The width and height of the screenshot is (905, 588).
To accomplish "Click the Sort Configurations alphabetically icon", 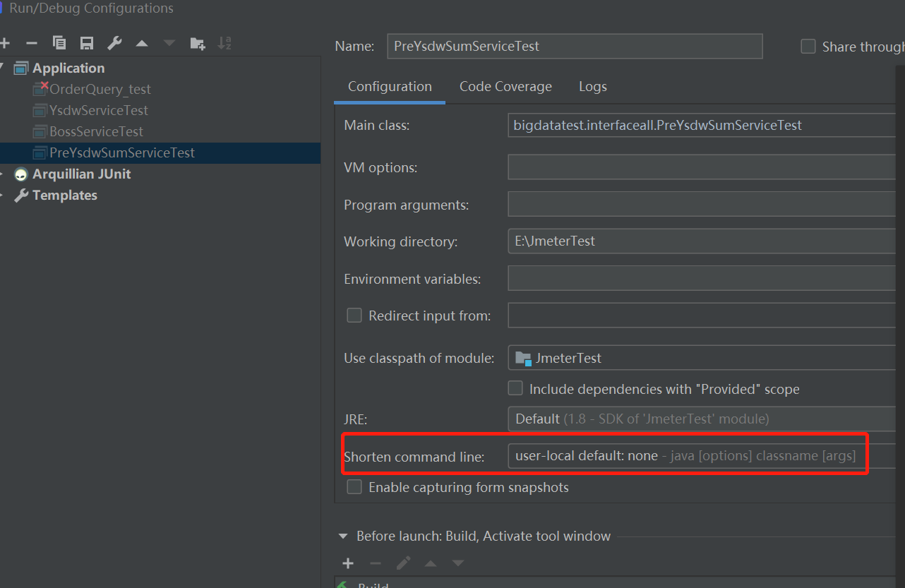I will 224,43.
